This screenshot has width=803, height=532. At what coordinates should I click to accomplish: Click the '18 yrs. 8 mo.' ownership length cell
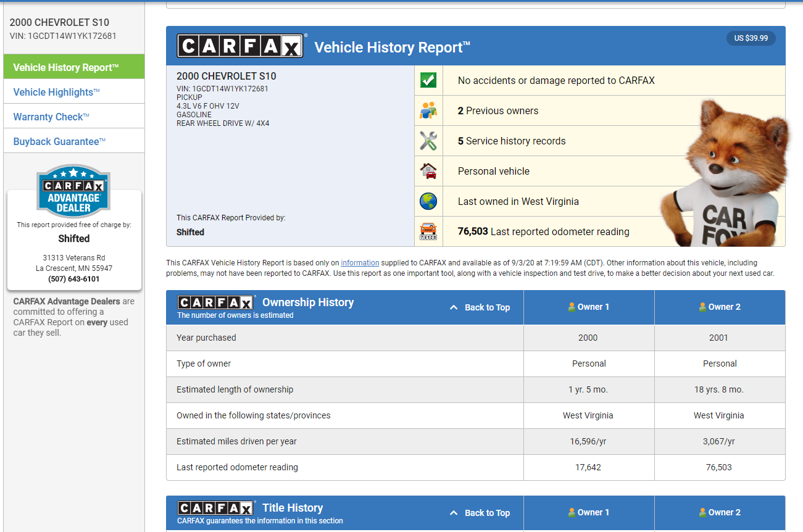[x=718, y=389]
